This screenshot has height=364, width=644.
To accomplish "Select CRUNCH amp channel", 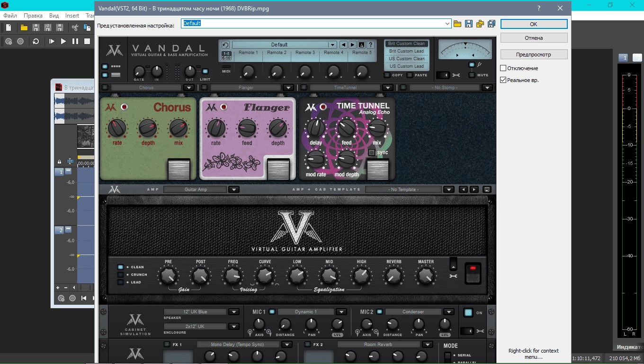I will tap(120, 274).
